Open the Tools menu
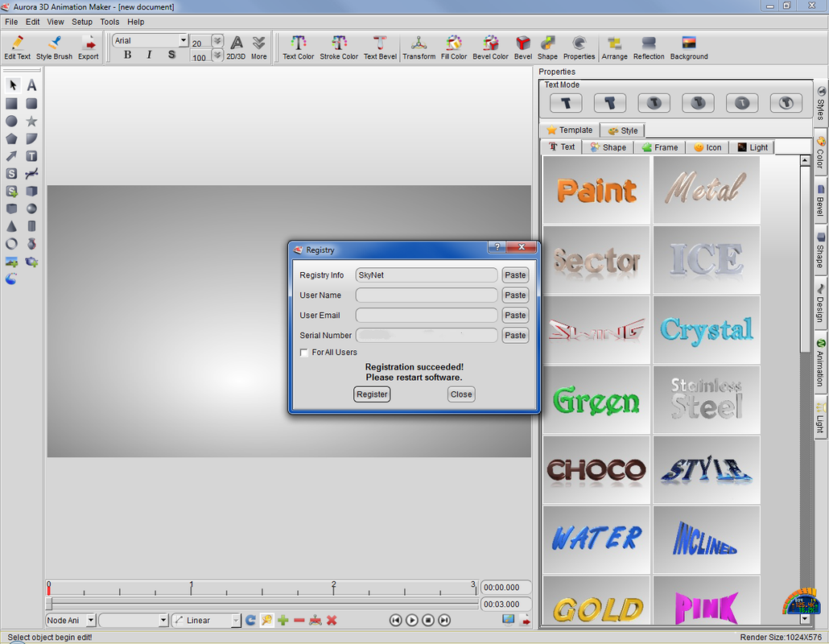This screenshot has height=644, width=829. (109, 22)
